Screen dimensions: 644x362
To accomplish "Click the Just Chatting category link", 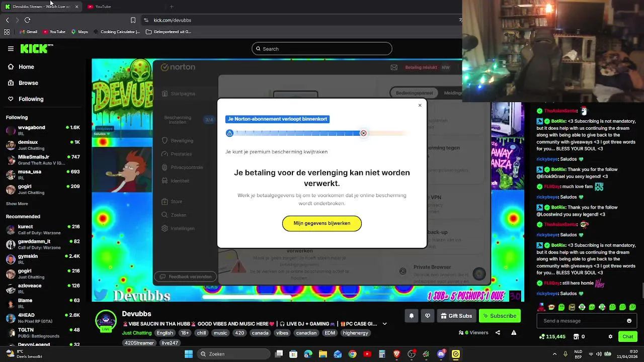I will tap(136, 333).
